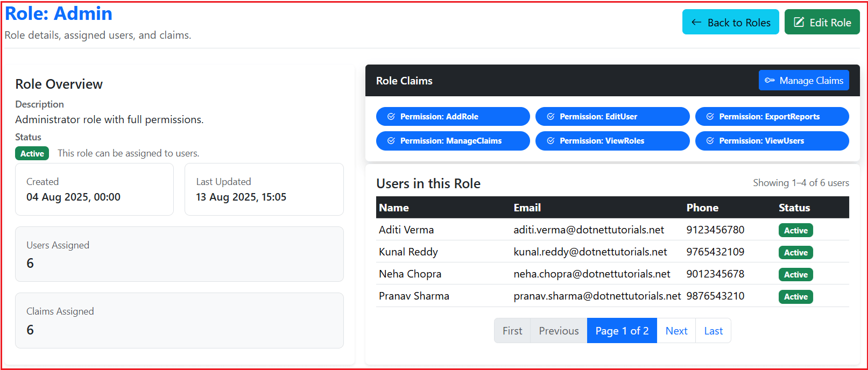
Task: Click the Last Updated value 13 Aug 2025, 15:05
Action: coord(241,197)
